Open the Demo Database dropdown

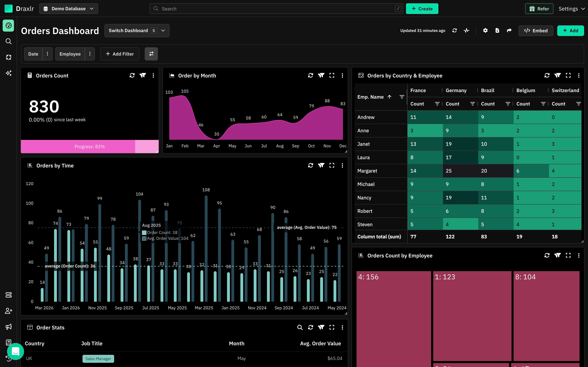click(x=69, y=9)
